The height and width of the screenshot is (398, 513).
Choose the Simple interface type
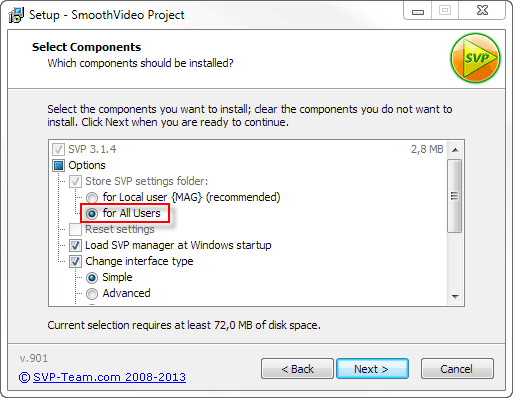(x=92, y=277)
